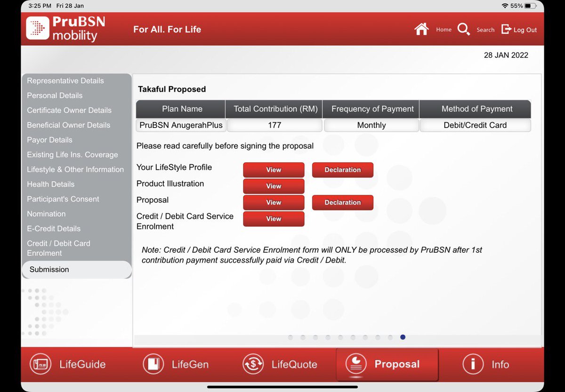Select Payor Details in sidebar
This screenshot has height=392, width=565.
[x=49, y=140]
